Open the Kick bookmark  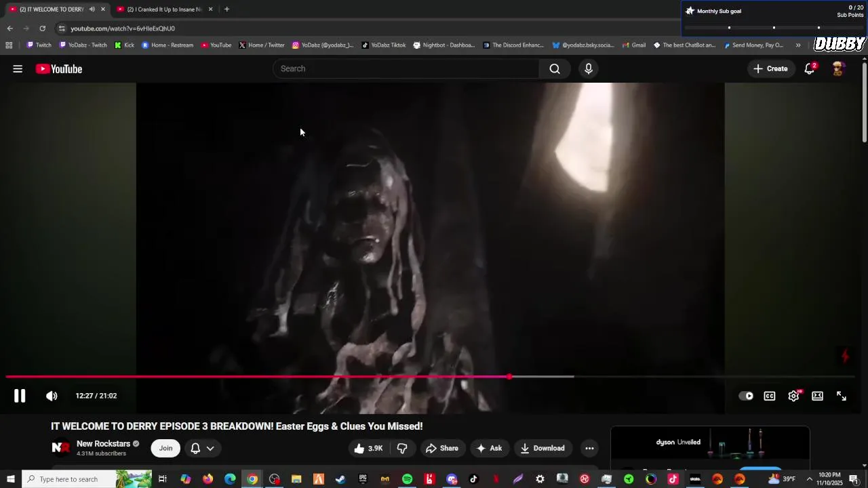tap(124, 45)
